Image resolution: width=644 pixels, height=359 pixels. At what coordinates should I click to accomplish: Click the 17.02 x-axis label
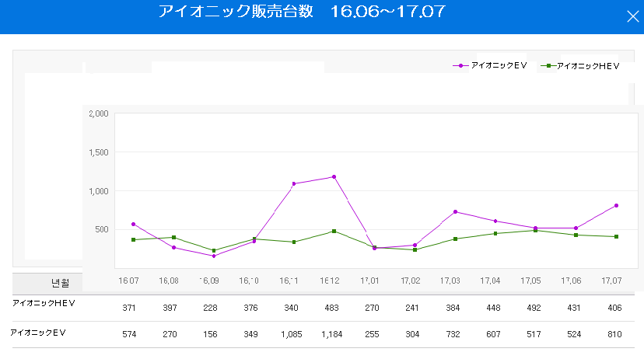pyautogui.click(x=411, y=281)
